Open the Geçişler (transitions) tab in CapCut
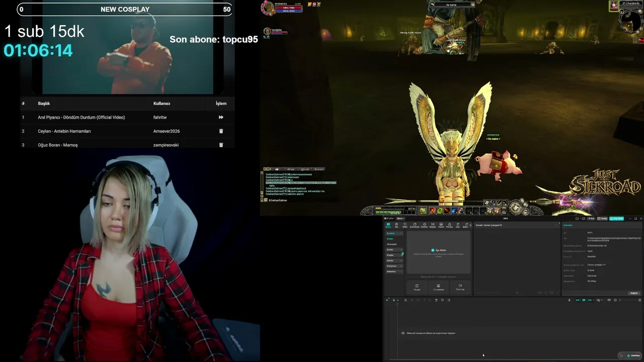Image resolution: width=644 pixels, height=362 pixels. 433,225
